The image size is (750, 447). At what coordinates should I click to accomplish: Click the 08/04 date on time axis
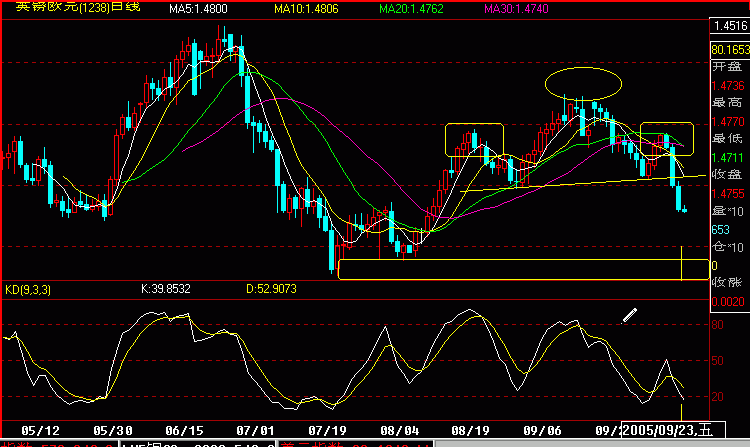click(399, 431)
